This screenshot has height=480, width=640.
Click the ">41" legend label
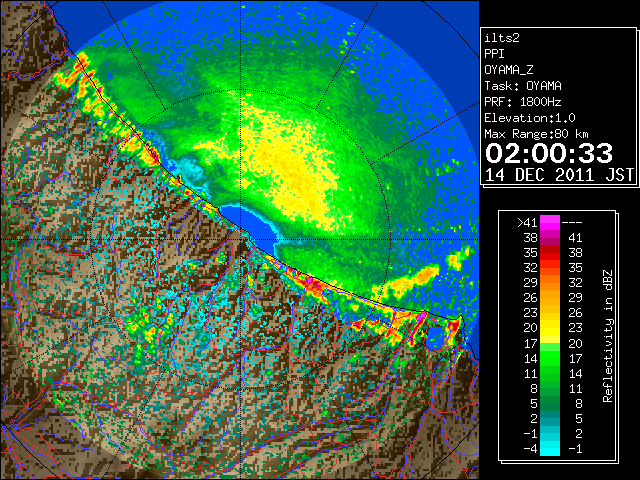pos(527,223)
